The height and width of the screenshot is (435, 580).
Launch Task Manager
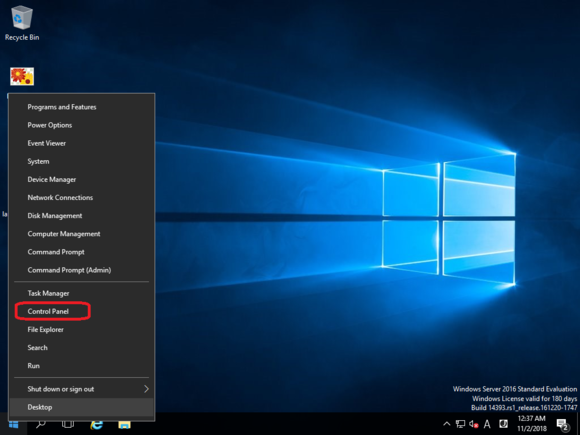click(x=81, y=293)
